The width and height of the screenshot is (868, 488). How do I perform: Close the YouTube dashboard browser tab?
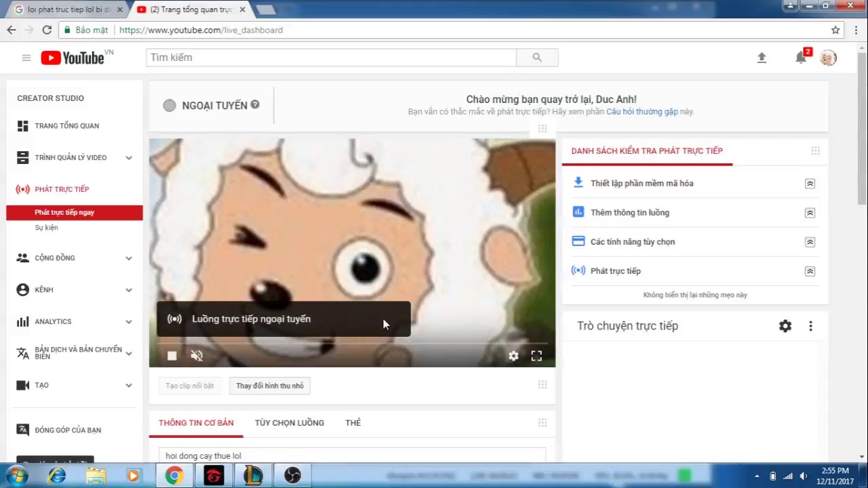[x=242, y=9]
